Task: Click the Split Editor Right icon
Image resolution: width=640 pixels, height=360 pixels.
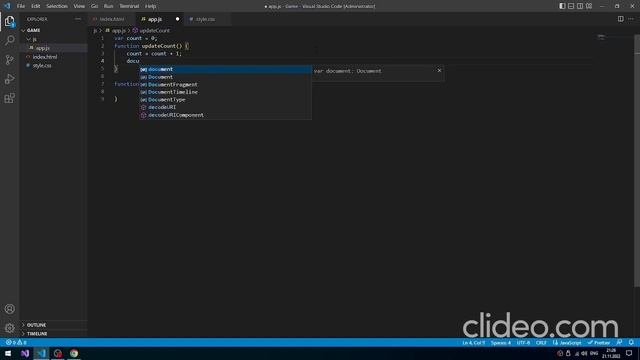Action: (x=620, y=19)
